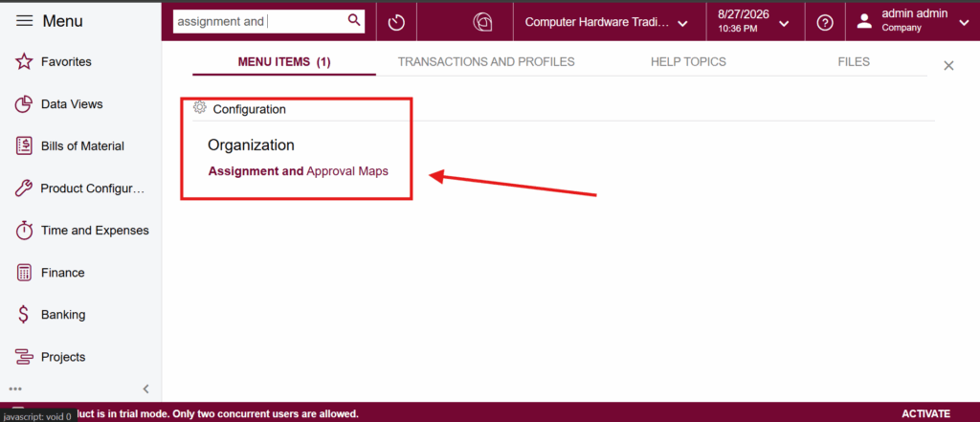Open Banking dollar sign icon
Viewport: 980px width, 422px height.
(x=24, y=315)
